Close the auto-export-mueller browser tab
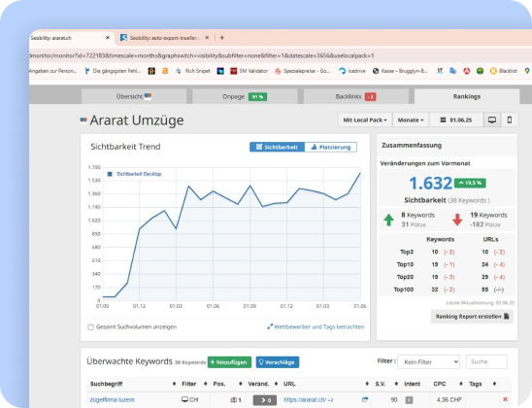Image resolution: width=532 pixels, height=408 pixels. [207, 38]
